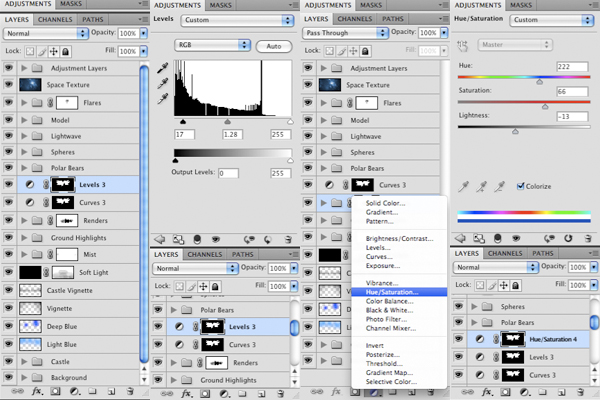Create a new adjustment layer in the leftmost Layers panel
Screen dimensions: 600x400
74,391
